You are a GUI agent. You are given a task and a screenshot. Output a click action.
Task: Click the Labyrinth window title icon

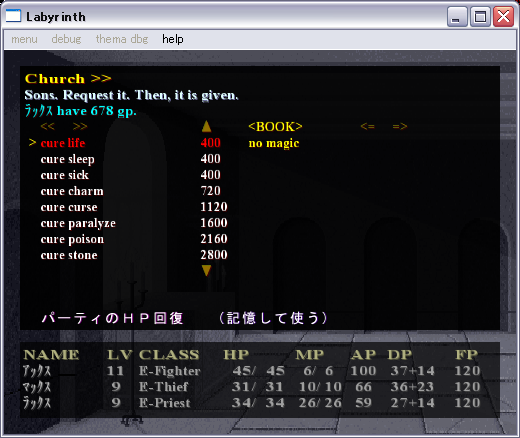coord(13,16)
